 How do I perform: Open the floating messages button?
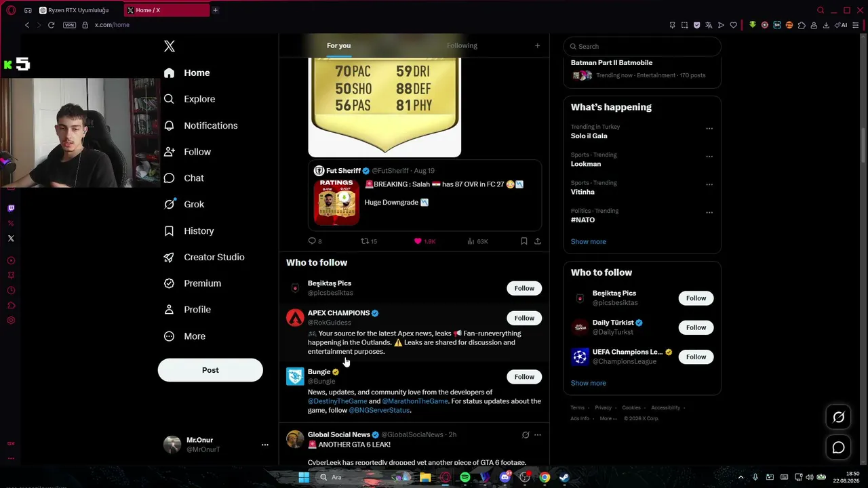[839, 447]
